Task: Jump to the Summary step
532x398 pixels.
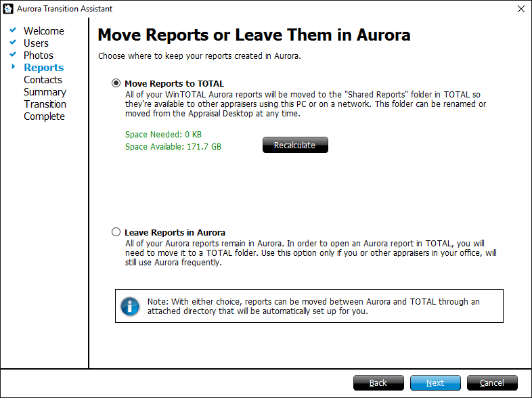Action: coord(45,92)
